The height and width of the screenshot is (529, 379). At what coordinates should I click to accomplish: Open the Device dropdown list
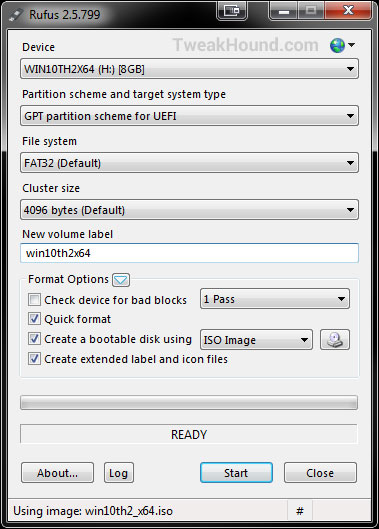[x=189, y=69]
